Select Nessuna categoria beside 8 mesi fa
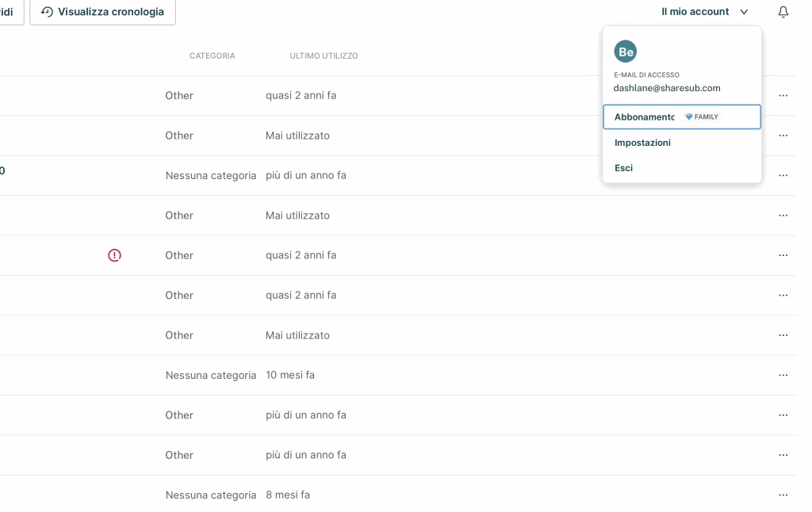 (211, 495)
